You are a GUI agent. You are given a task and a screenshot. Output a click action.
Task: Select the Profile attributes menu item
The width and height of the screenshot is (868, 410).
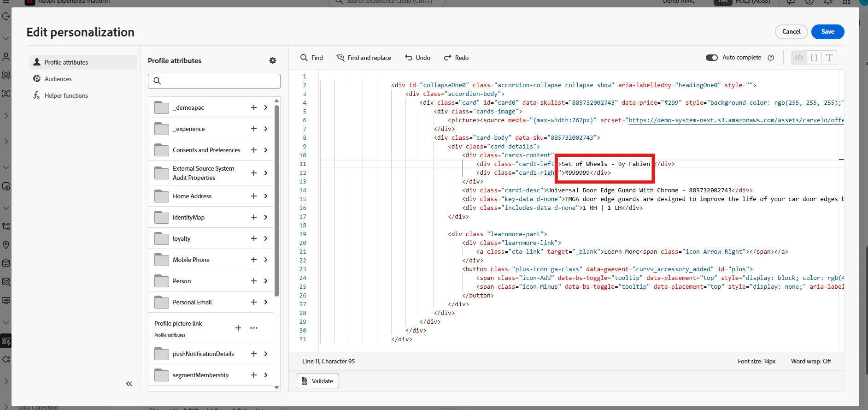[83, 62]
